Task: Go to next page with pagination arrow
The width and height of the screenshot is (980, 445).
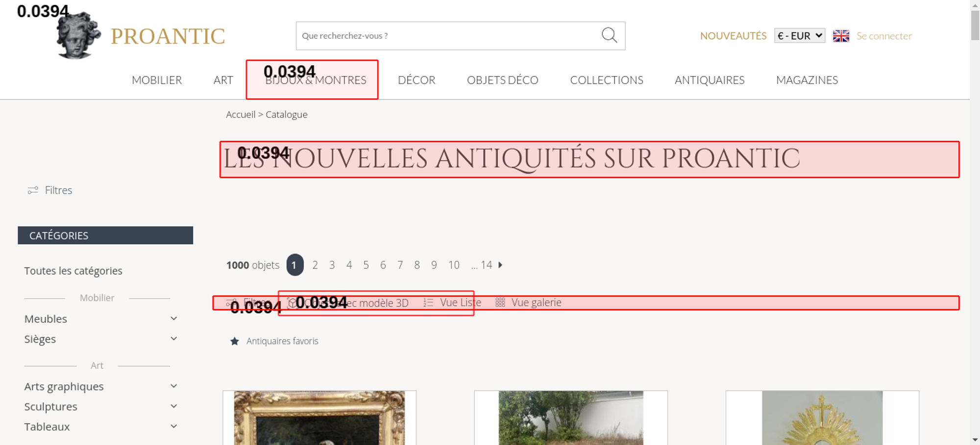Action: coord(500,265)
